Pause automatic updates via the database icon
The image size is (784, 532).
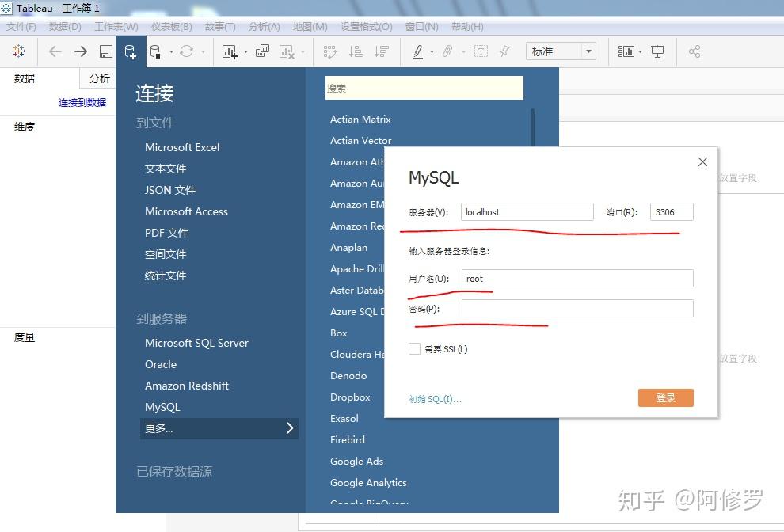(155, 51)
